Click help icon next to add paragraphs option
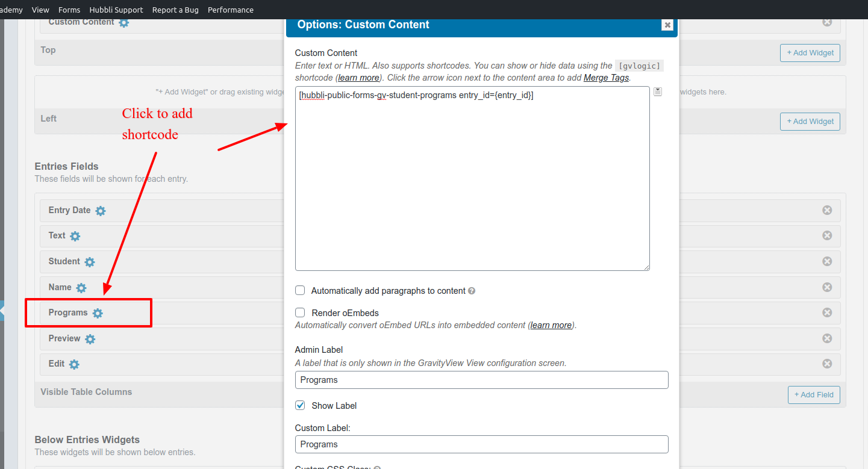The height and width of the screenshot is (469, 868). pyautogui.click(x=472, y=291)
